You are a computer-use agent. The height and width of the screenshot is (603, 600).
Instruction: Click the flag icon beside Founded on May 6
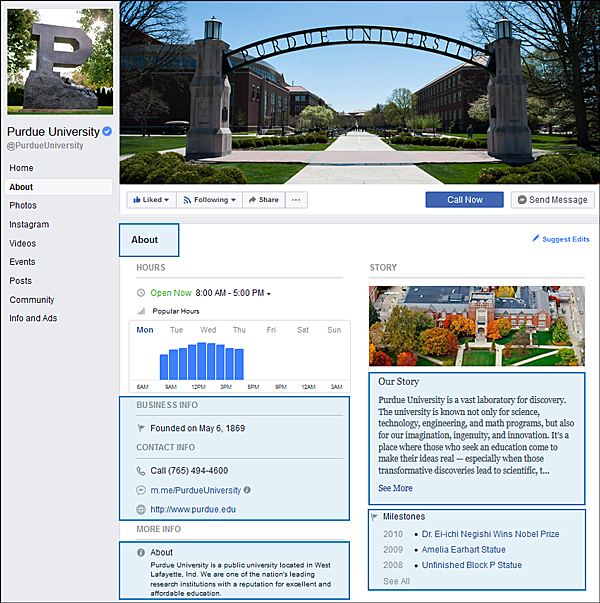point(141,428)
